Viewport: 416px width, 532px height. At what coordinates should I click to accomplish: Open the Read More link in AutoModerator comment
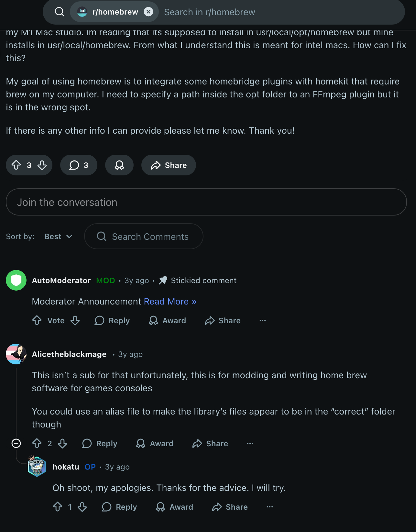(170, 301)
